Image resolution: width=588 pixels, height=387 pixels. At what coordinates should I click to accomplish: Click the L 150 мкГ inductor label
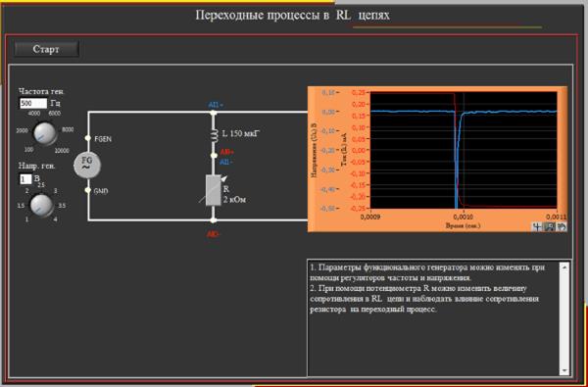[x=240, y=132]
